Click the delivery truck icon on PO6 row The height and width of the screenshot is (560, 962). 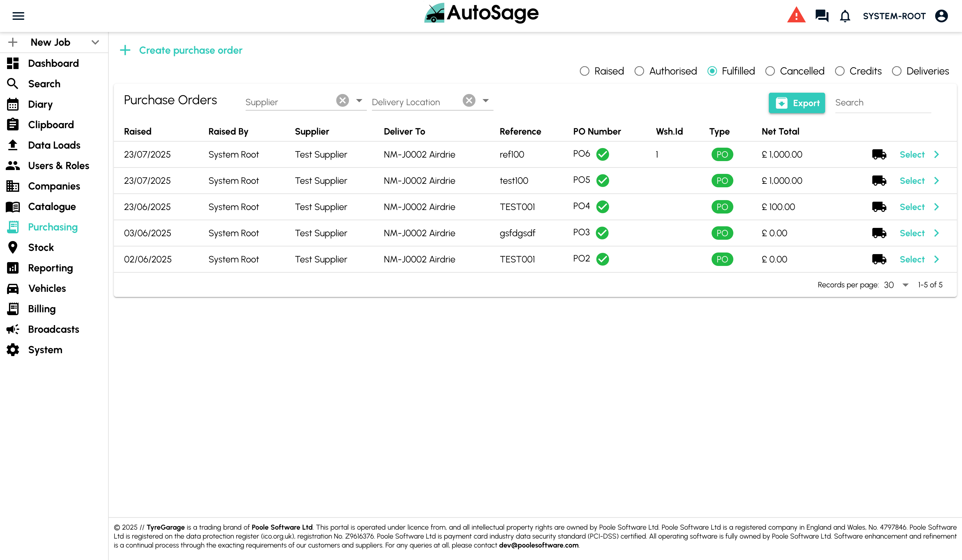[x=879, y=154]
